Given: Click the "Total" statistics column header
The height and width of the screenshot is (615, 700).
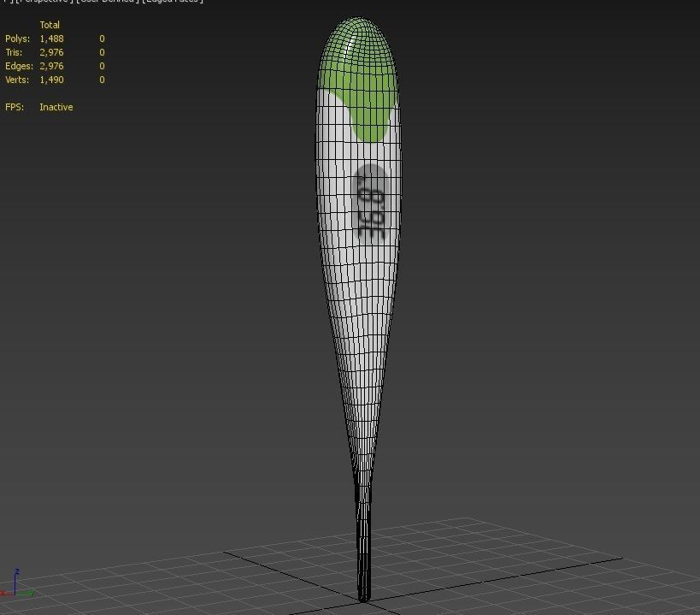Looking at the screenshot, I should (50, 25).
